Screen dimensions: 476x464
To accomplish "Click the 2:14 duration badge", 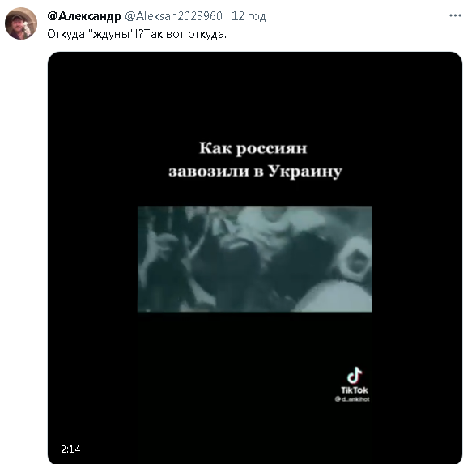I will point(70,449).
